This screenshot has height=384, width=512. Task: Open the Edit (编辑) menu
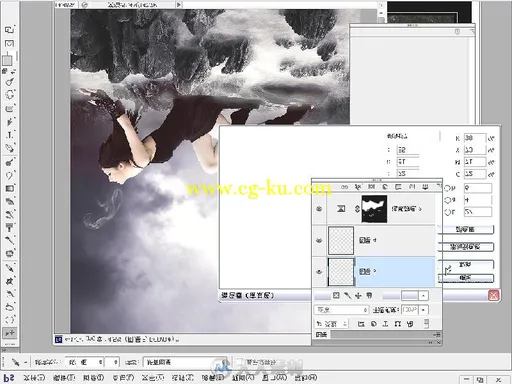coord(64,378)
